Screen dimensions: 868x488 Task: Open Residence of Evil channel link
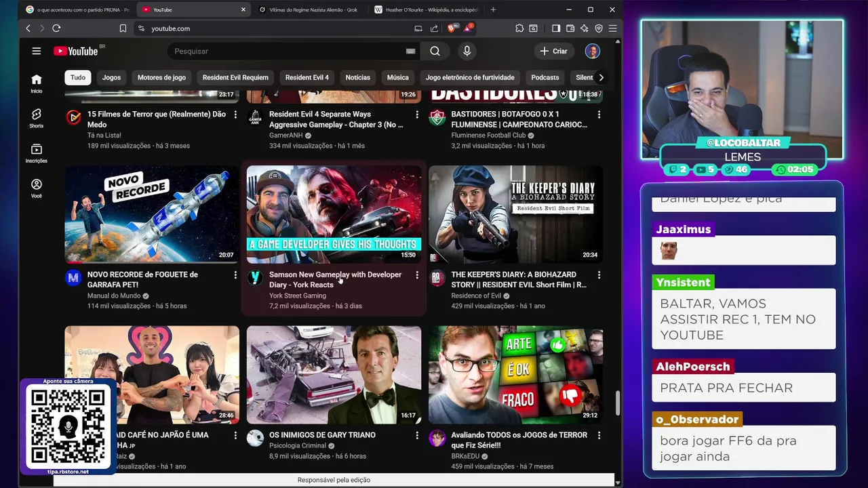coord(476,296)
